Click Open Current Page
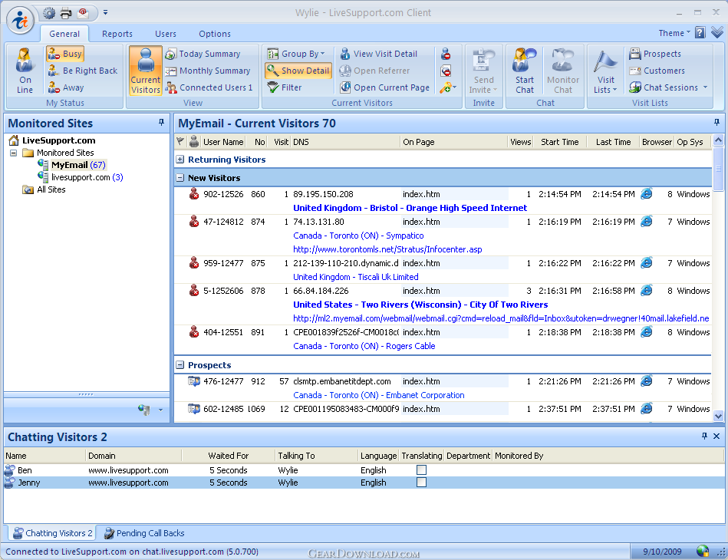The height and width of the screenshot is (560, 728). 384,87
